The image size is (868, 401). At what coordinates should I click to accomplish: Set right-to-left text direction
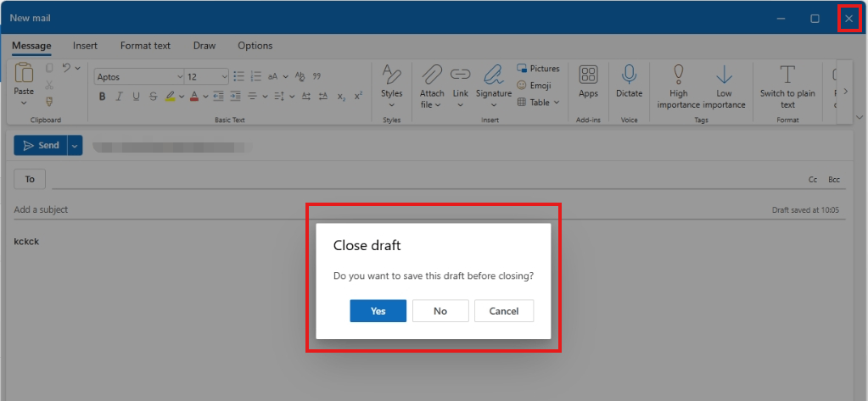[324, 97]
